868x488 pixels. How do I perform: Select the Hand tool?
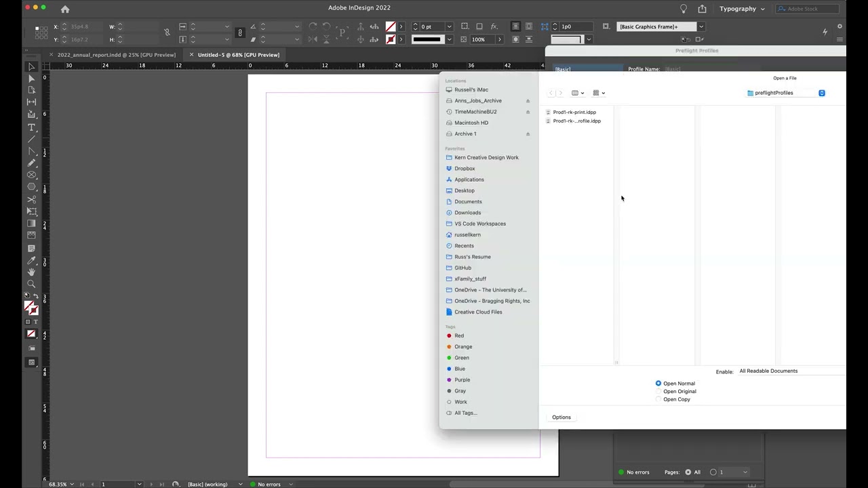[31, 272]
